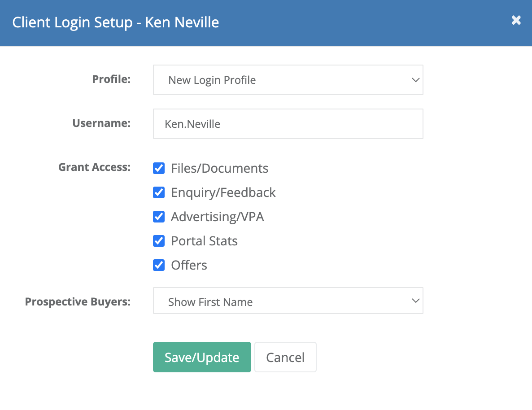The height and width of the screenshot is (410, 532).
Task: Click the Client Login Setup title bar
Action: (115, 22)
